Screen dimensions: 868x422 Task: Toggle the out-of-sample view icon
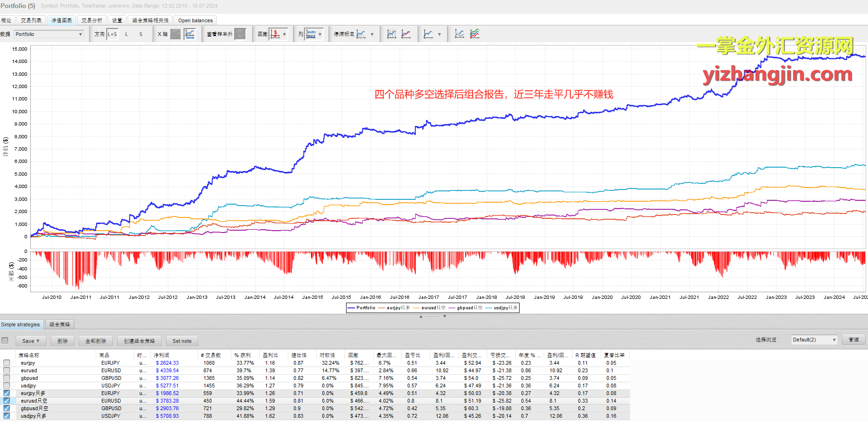(240, 34)
